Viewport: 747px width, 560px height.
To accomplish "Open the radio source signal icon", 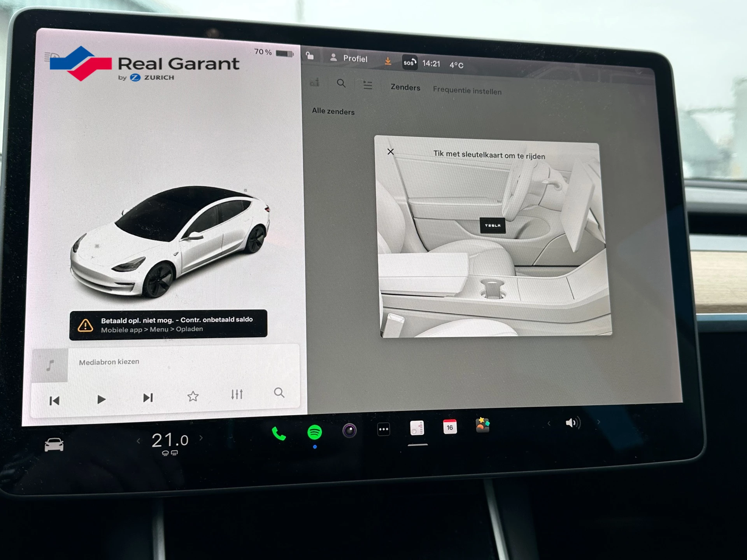I will [x=315, y=82].
